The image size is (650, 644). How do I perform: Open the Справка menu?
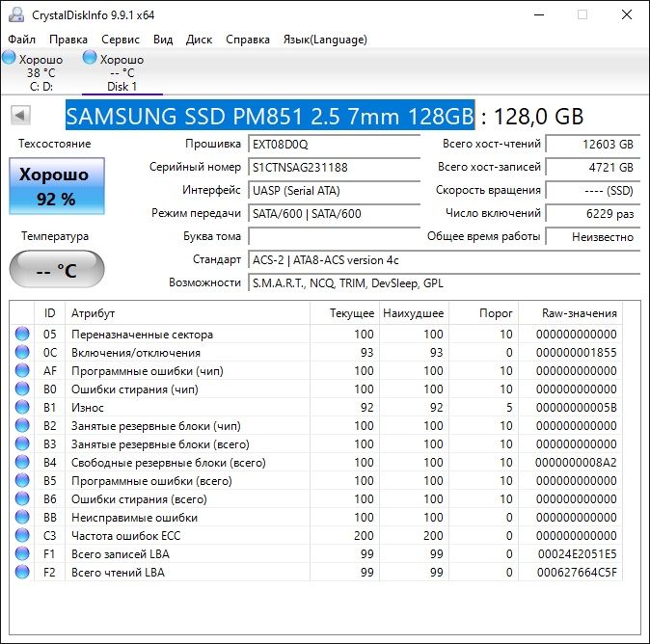tap(248, 40)
